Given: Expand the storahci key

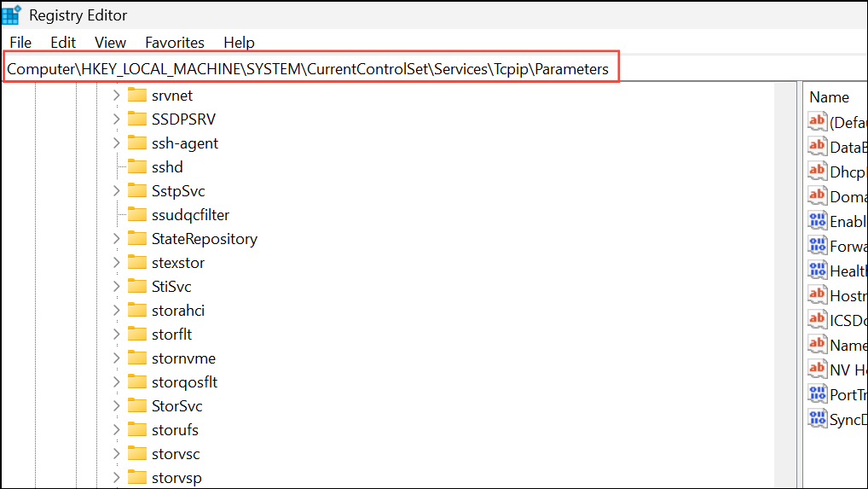Looking at the screenshot, I should click(116, 310).
